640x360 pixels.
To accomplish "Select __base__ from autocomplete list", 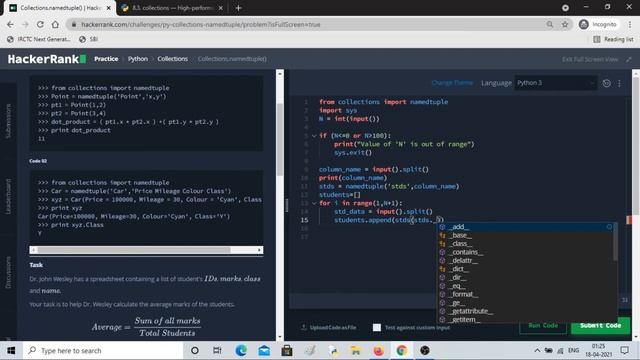I will (x=526, y=235).
